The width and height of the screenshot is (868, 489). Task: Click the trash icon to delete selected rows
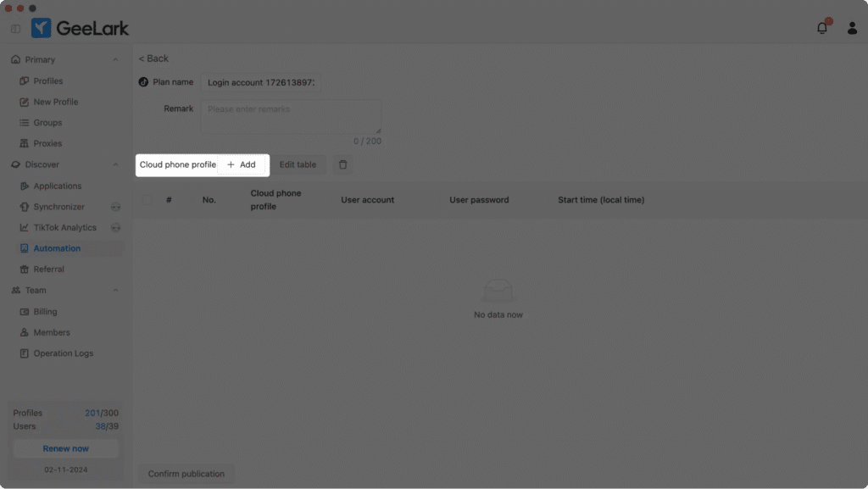coord(342,164)
